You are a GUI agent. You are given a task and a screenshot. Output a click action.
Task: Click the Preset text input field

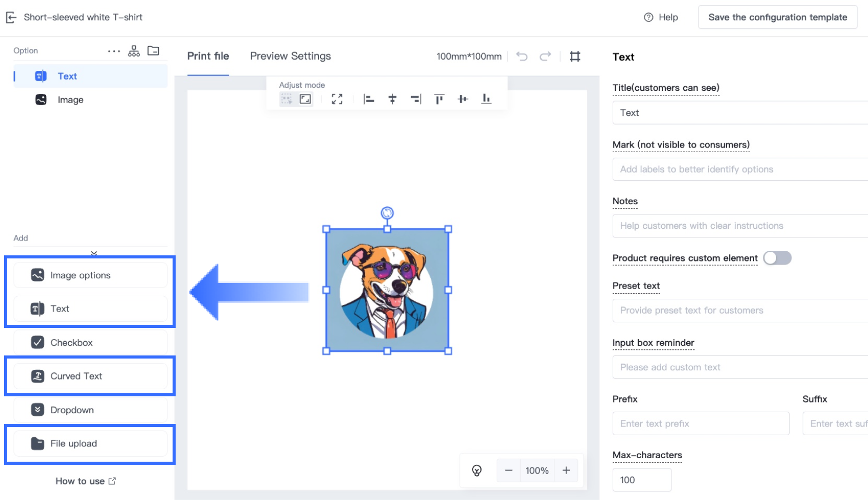[740, 311]
